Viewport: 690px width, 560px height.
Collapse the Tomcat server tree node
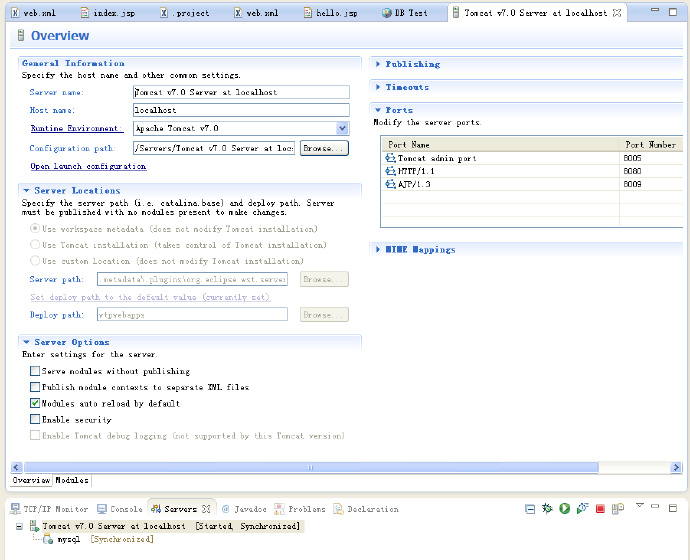coord(19,526)
